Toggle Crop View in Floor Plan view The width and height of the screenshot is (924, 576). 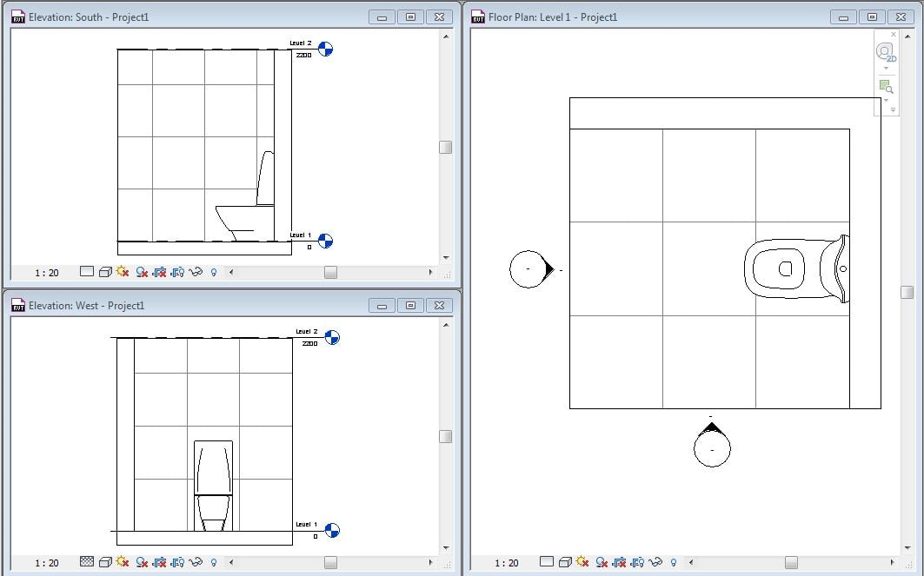click(x=620, y=562)
